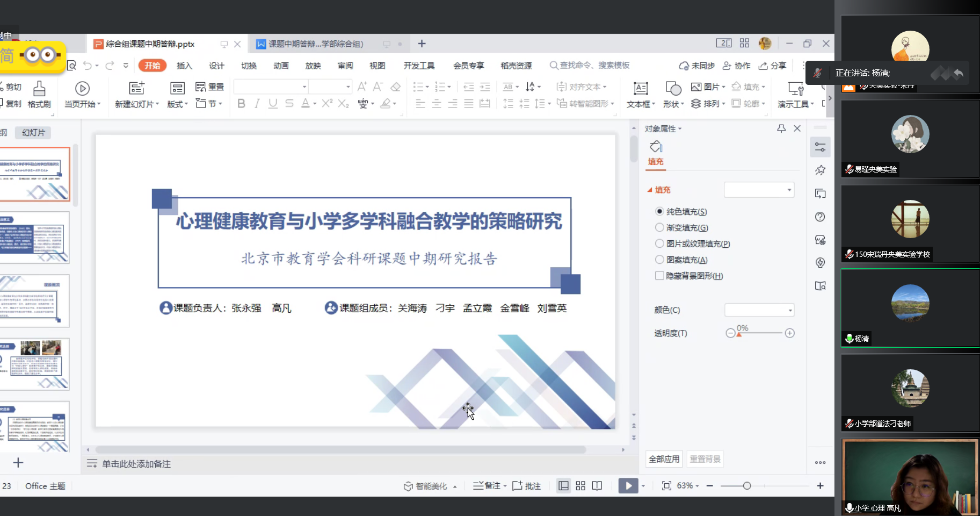Enable hide background graphics checkbox
980x516 pixels.
pyautogui.click(x=659, y=276)
